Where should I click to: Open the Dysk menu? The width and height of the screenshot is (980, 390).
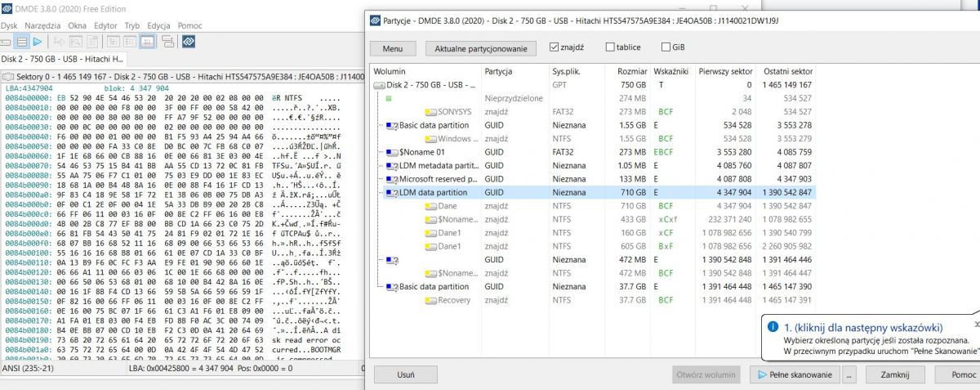9,26
